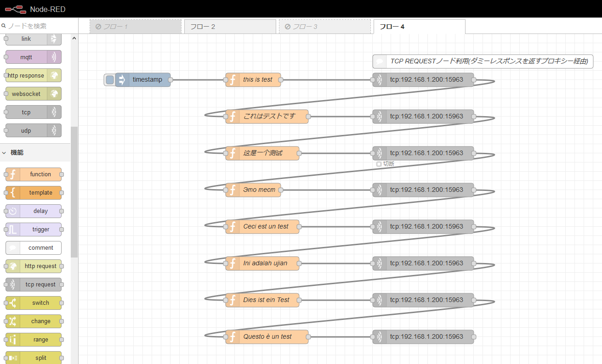Click the inject button on the timestamp node
Viewport: 602px width, 364px height.
click(x=110, y=80)
